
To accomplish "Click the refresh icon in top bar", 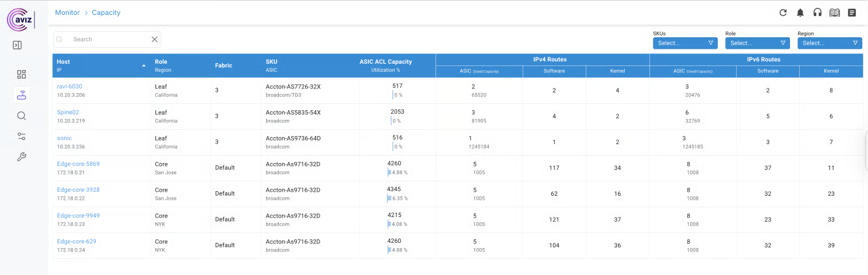I will tap(783, 13).
